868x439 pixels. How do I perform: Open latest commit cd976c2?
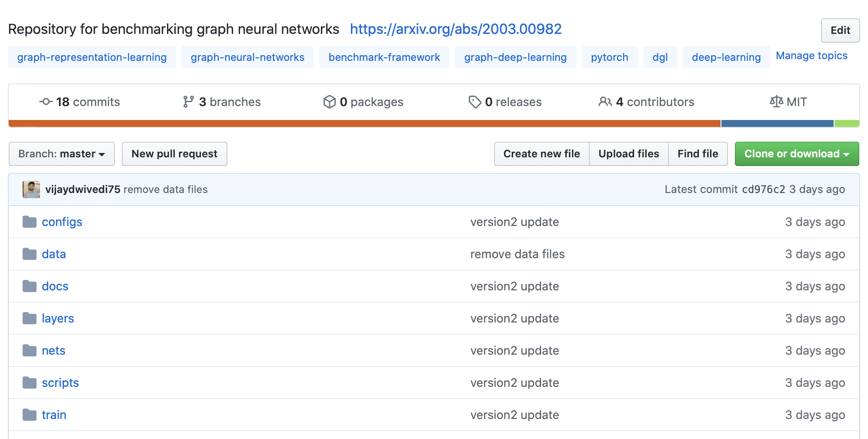763,190
